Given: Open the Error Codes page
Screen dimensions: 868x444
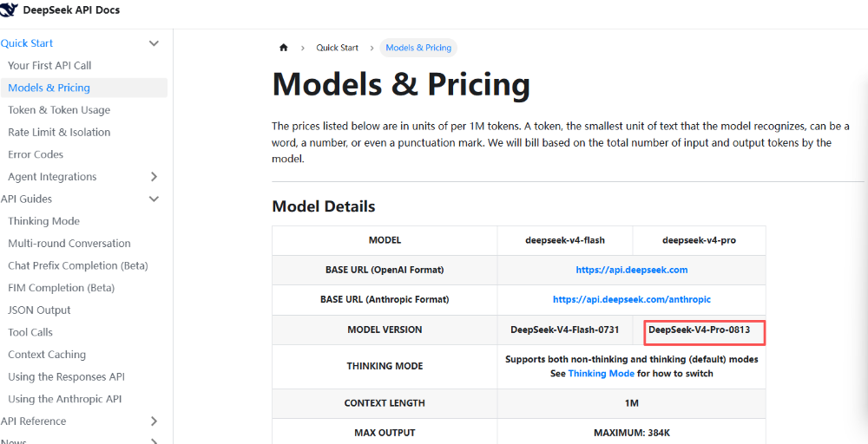Looking at the screenshot, I should [x=36, y=154].
